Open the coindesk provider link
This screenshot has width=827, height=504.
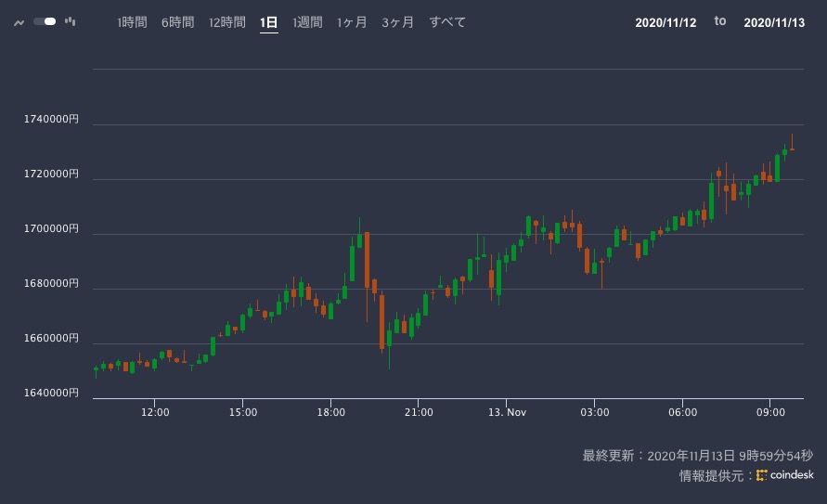tap(791, 475)
